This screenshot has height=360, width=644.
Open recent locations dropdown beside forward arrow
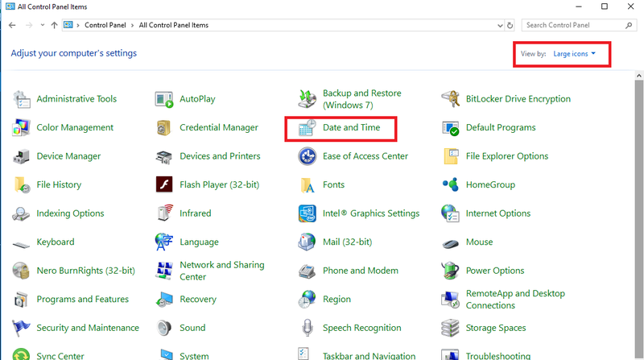(x=43, y=25)
